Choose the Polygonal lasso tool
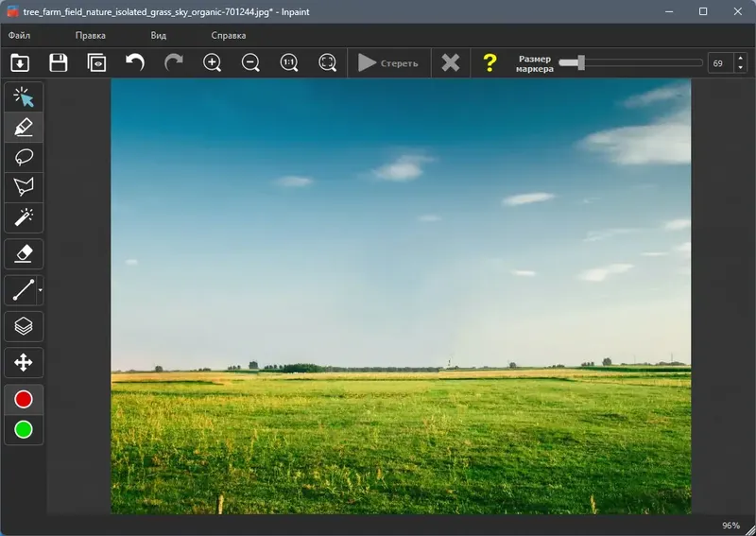 (24, 187)
